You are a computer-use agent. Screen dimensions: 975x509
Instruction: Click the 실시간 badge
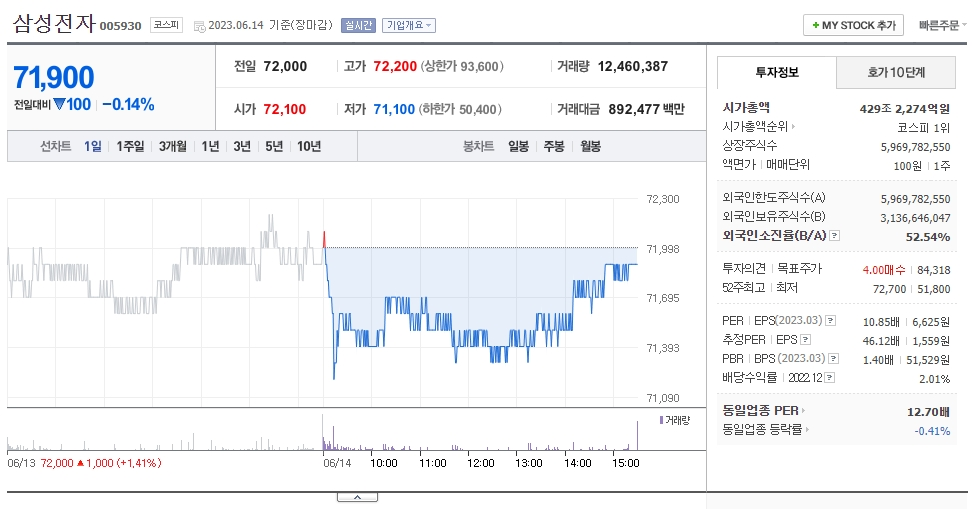tap(358, 25)
